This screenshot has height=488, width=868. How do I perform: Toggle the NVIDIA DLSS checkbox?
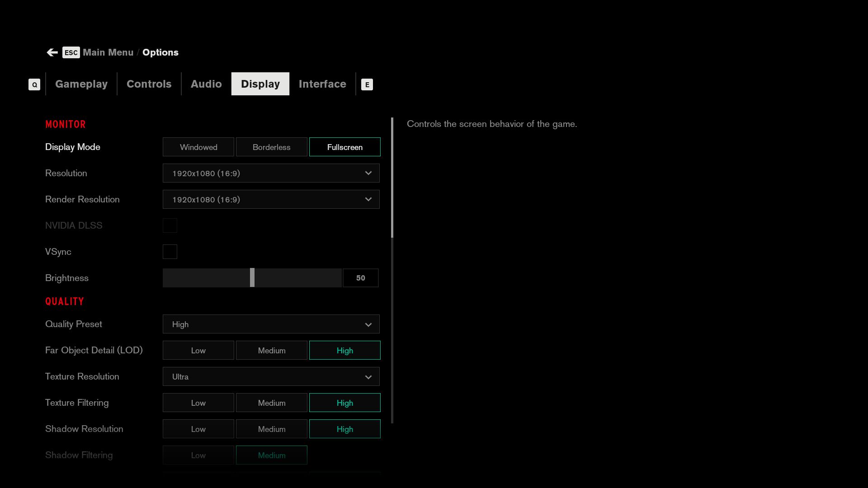click(x=170, y=225)
